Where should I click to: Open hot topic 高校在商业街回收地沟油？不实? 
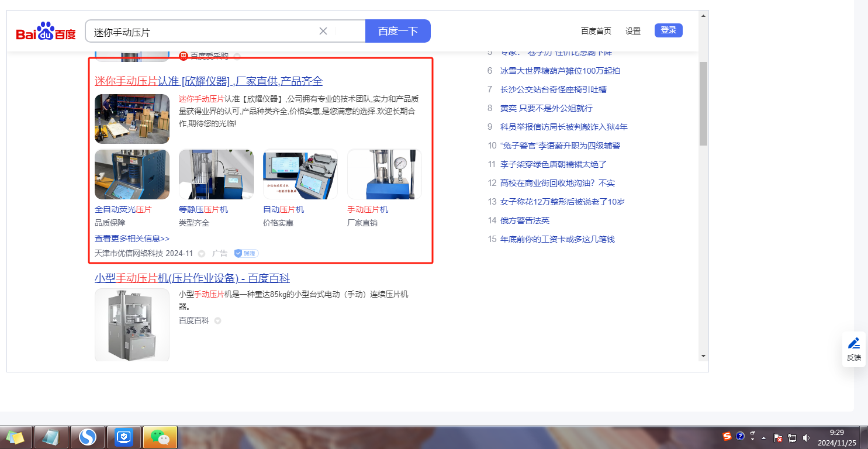click(558, 183)
